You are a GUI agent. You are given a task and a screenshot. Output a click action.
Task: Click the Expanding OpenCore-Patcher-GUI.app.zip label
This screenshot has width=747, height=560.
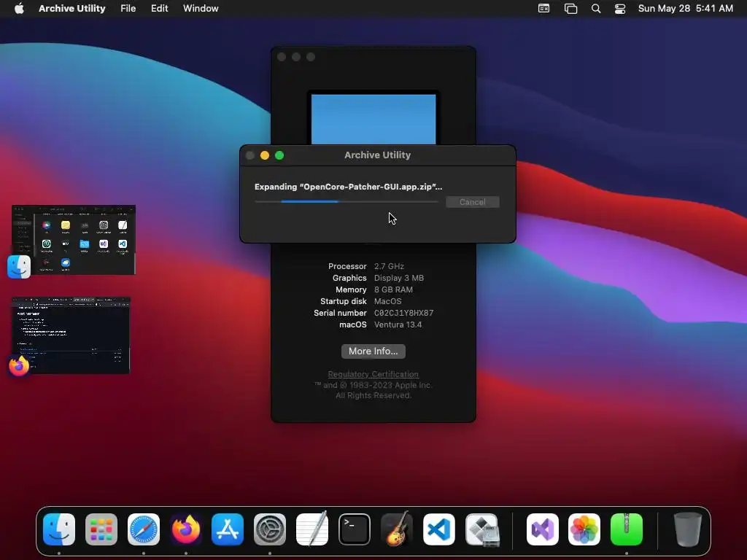(x=348, y=187)
